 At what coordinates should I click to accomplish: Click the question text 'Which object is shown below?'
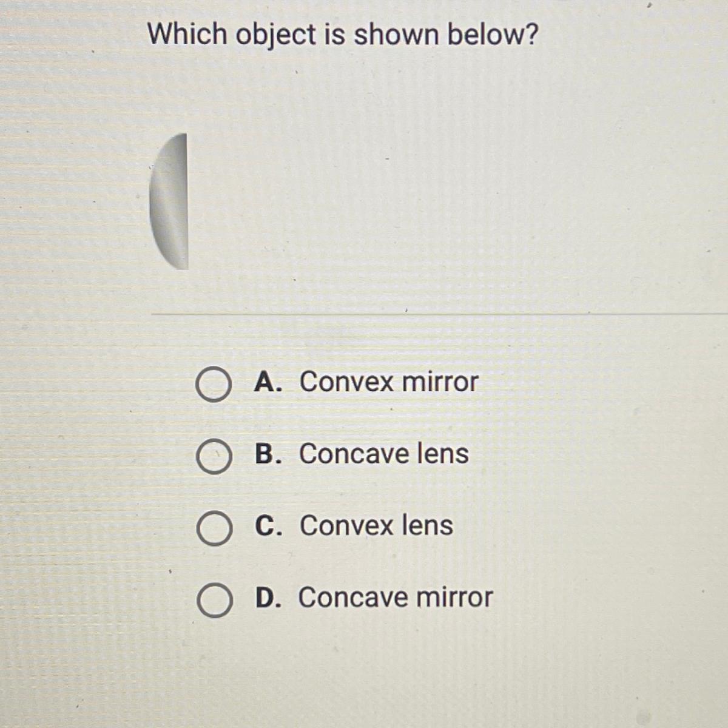pos(343,35)
